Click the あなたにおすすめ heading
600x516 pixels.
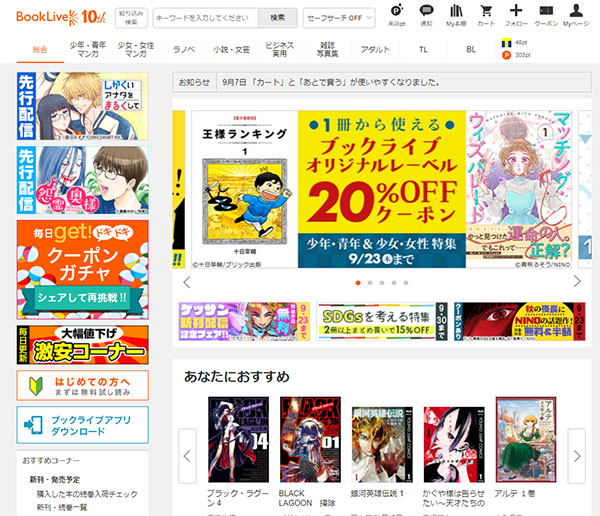click(x=237, y=377)
